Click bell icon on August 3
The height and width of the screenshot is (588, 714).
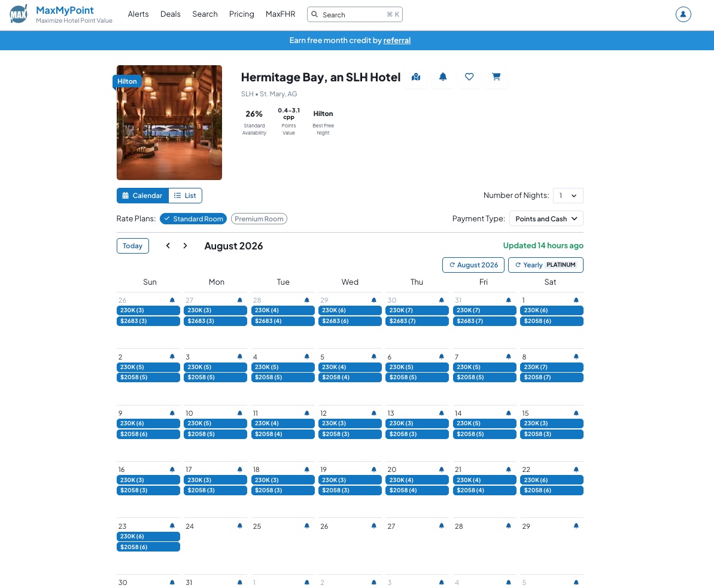(x=239, y=357)
